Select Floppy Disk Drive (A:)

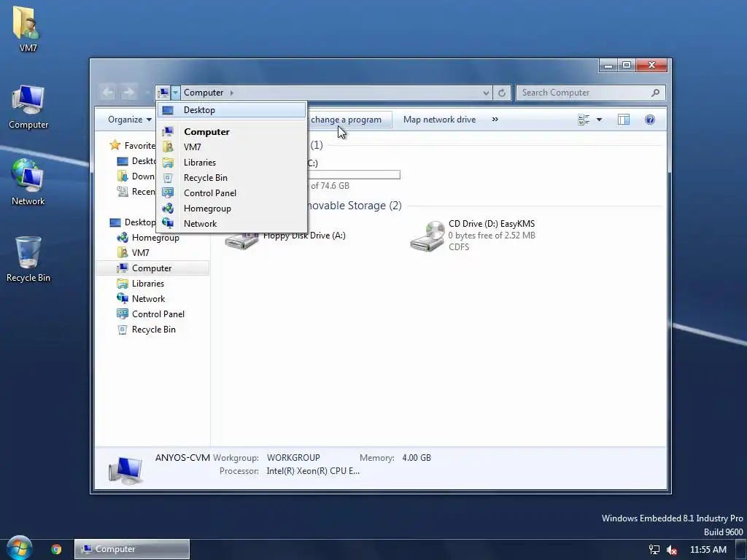(x=304, y=236)
